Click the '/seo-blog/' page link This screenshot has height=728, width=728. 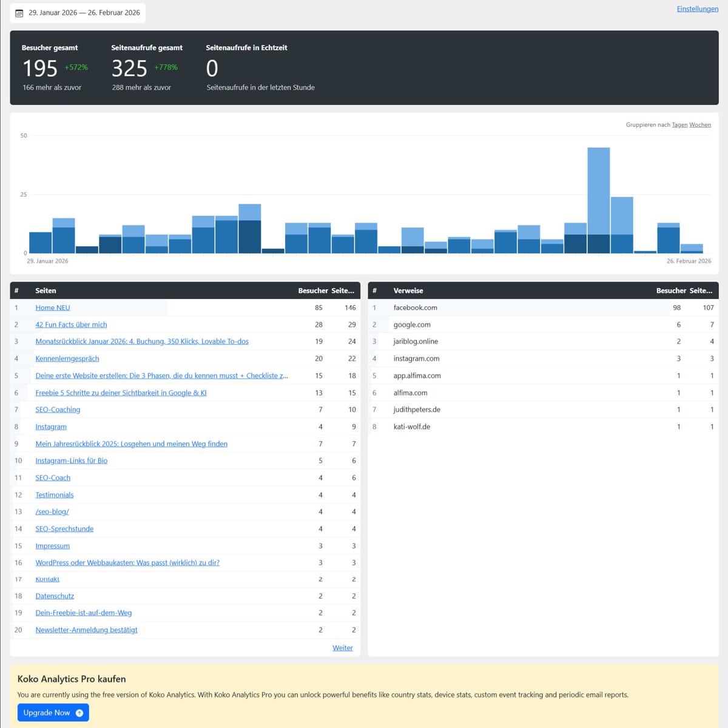click(x=52, y=511)
